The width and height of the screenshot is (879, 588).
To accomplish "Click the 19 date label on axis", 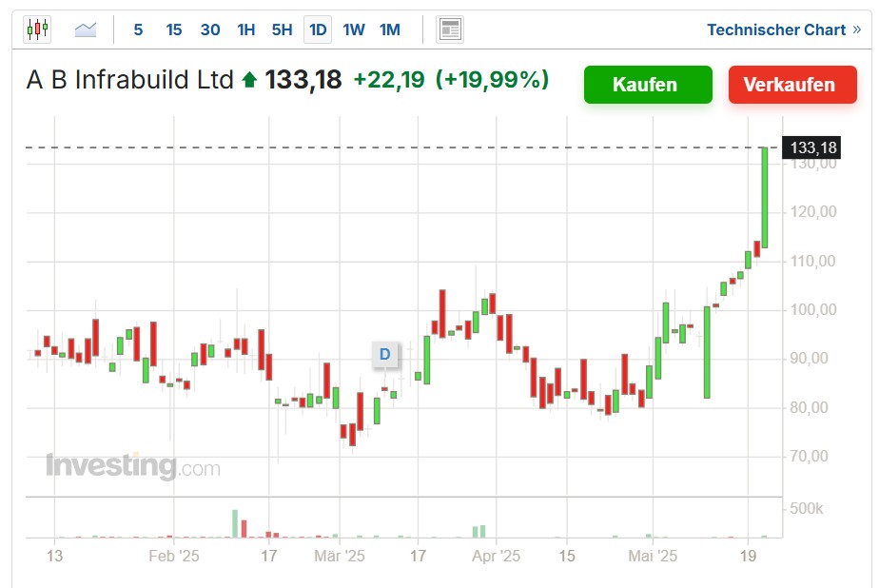I will (749, 556).
